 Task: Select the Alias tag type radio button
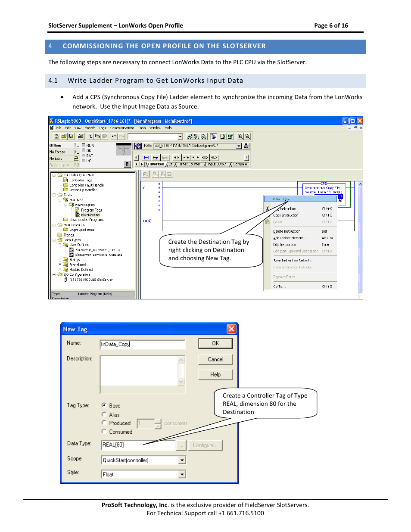[104, 414]
